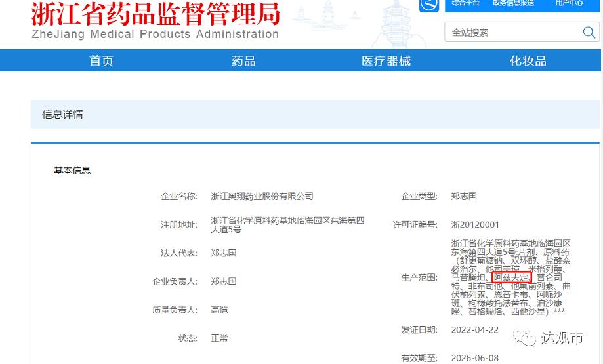Click the 企业名称 label
Screen dimensions: 603x364
pyautogui.click(x=179, y=196)
